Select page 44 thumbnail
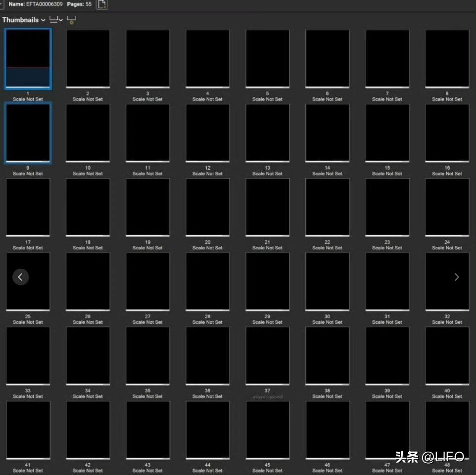The height and width of the screenshot is (475, 476). (208, 430)
